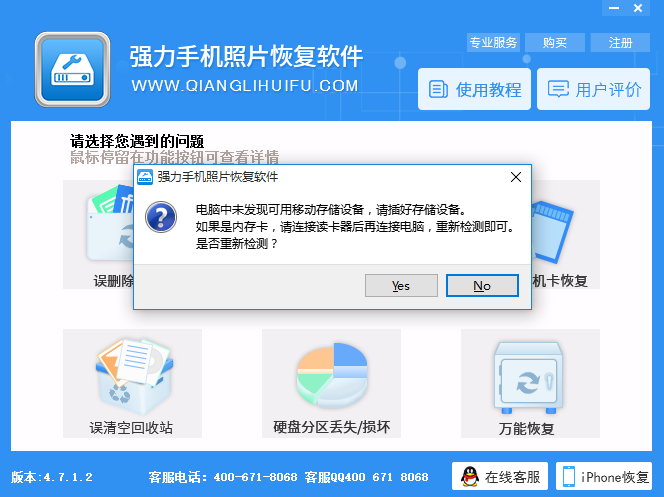Close the dialog with the X button
Screen dimensions: 664x497
point(516,177)
